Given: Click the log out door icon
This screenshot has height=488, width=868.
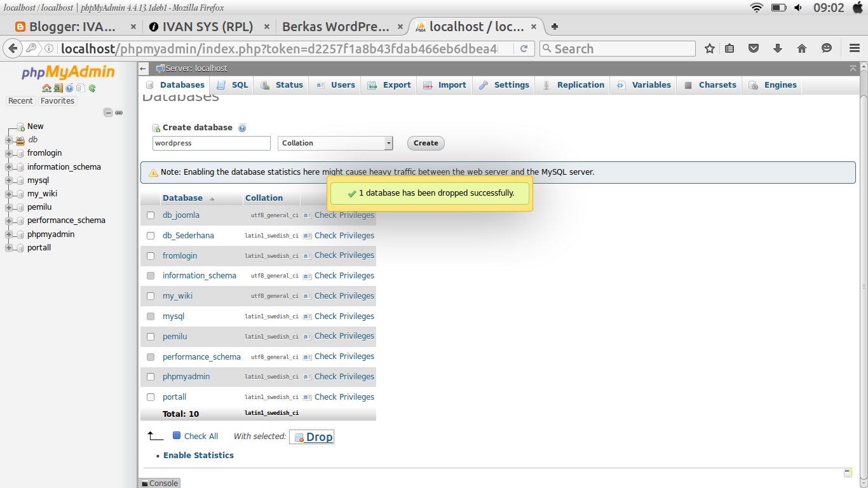Looking at the screenshot, I should tap(58, 88).
